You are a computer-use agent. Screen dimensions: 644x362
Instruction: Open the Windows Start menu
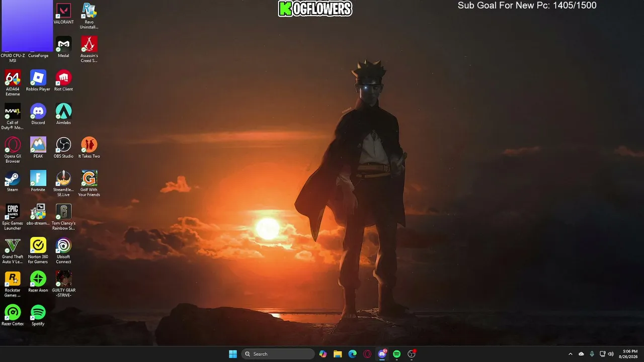[x=233, y=354]
